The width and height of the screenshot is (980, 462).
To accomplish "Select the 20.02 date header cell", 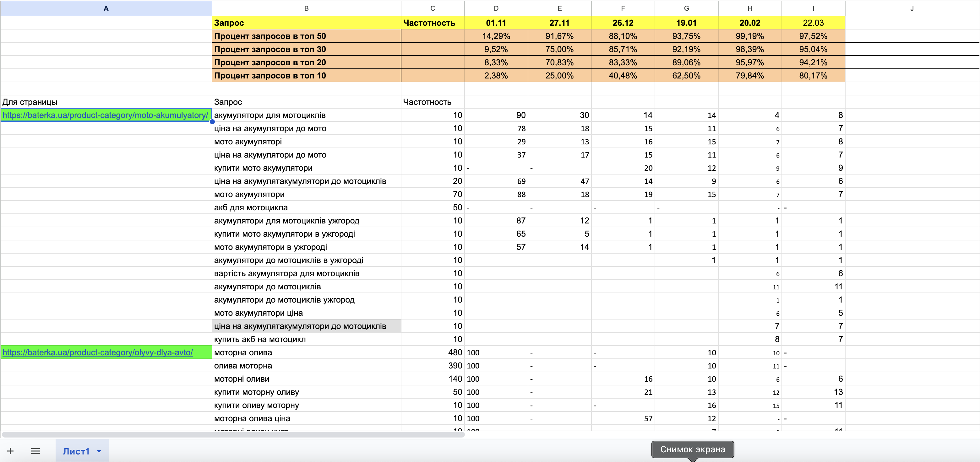I will [750, 23].
